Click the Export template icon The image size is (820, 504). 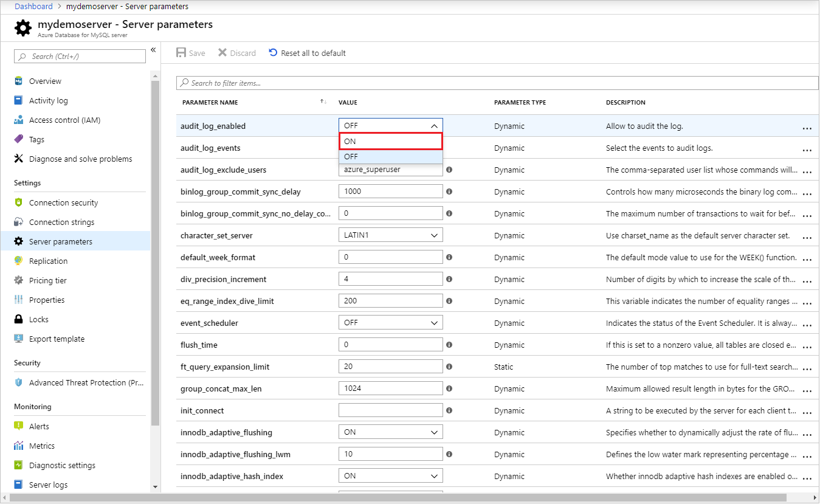[18, 339]
